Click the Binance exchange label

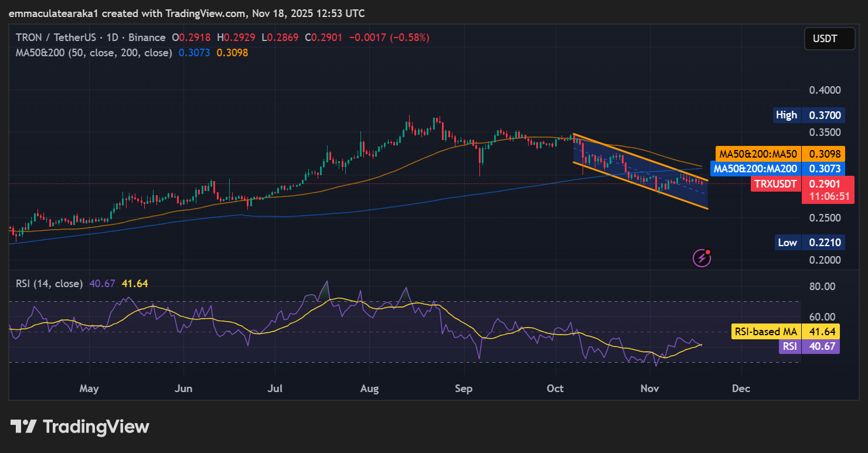[x=147, y=37]
